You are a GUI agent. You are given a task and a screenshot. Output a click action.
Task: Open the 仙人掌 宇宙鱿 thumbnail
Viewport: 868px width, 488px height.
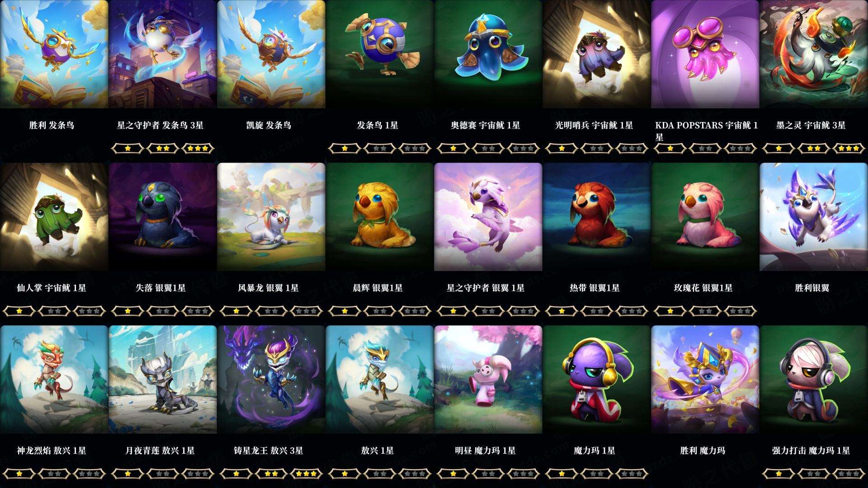54,217
